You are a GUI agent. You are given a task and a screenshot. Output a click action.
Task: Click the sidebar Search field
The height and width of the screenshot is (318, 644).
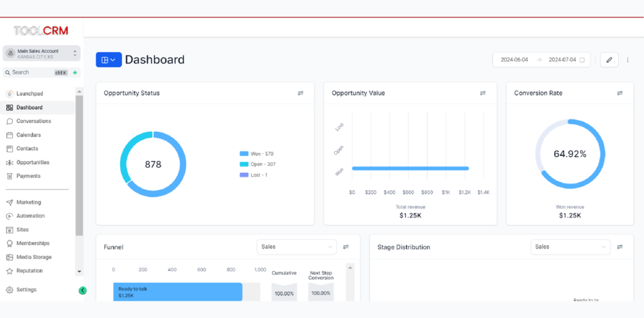pos(31,72)
